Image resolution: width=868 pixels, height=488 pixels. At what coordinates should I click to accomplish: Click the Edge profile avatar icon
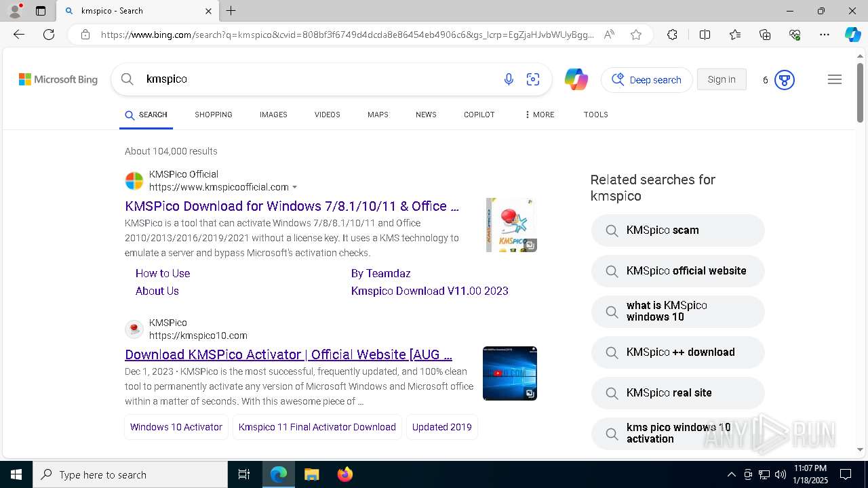[x=14, y=11]
